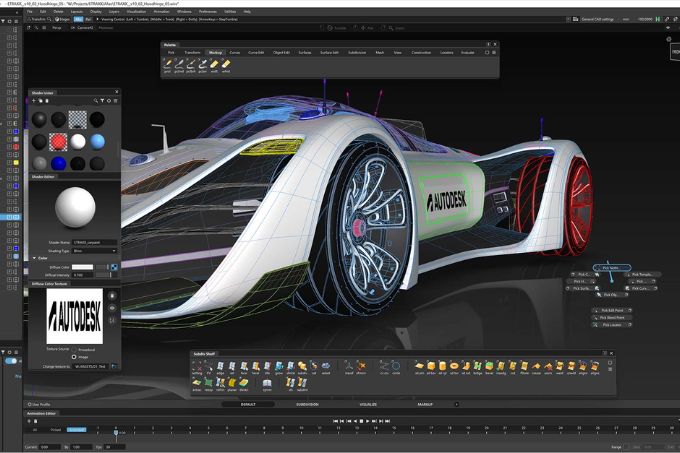Click the red shader ball with checker
This screenshot has width=680, height=453.
pos(58,141)
